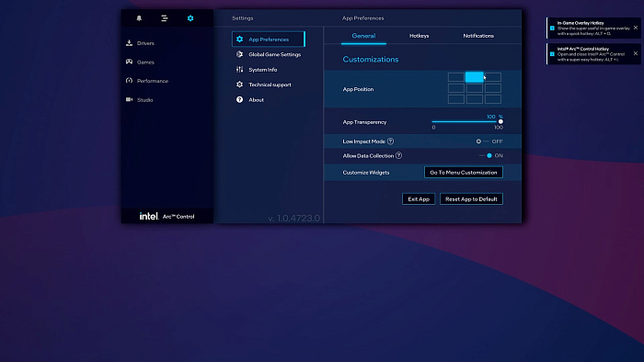Click the System Info sliders icon
The height and width of the screenshot is (362, 644).
[x=239, y=69]
